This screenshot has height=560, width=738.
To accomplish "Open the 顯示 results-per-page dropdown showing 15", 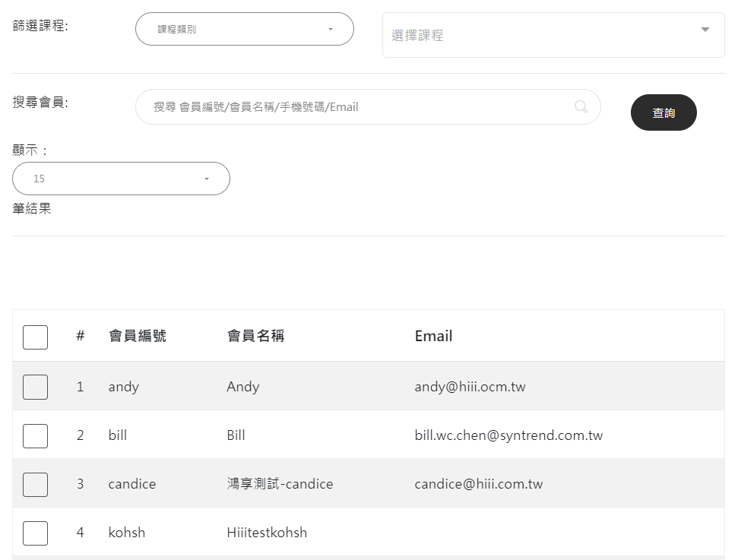I will pos(121,179).
